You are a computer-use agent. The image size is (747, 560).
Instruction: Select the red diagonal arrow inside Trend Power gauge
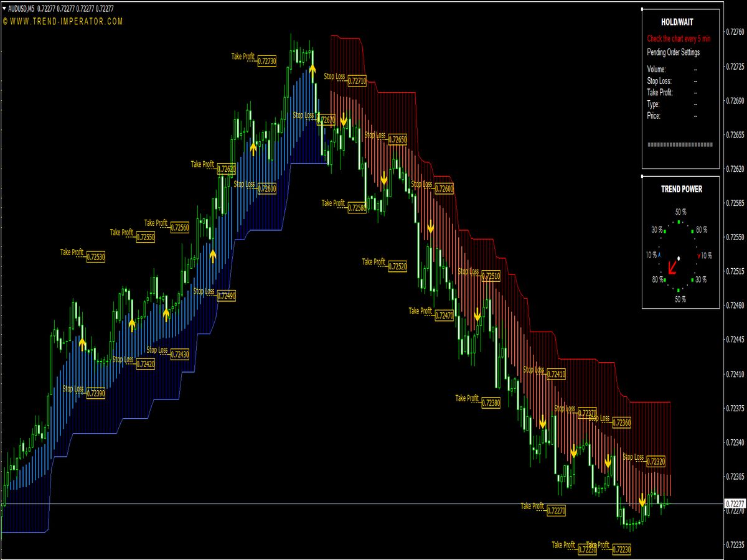[x=673, y=268]
